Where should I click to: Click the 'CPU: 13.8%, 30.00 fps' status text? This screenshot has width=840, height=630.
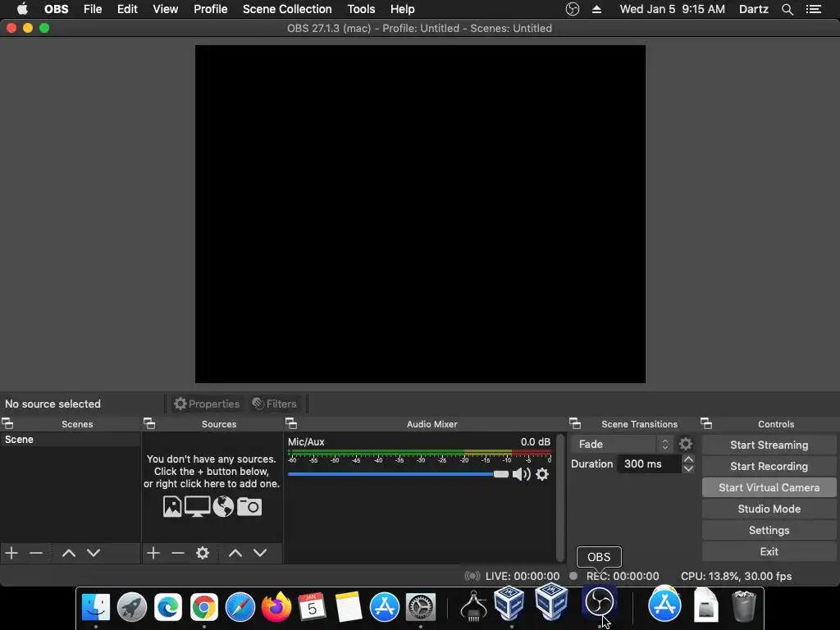point(736,576)
